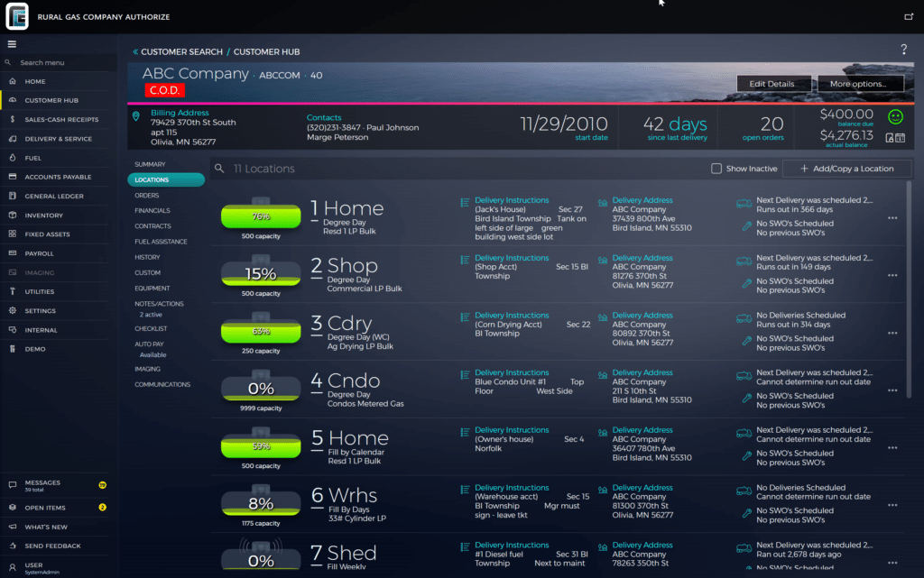The image size is (924, 578).
Task: Click the 15% tank gauge for Shop
Action: point(261,274)
